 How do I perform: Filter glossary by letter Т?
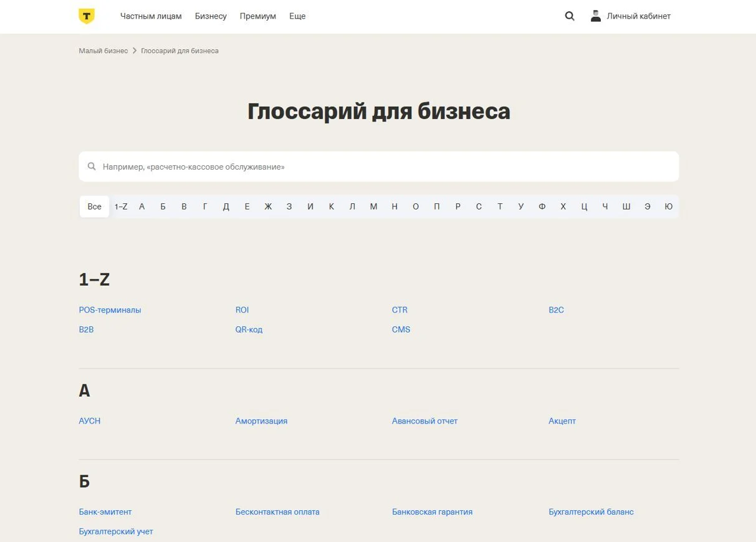pyautogui.click(x=500, y=206)
